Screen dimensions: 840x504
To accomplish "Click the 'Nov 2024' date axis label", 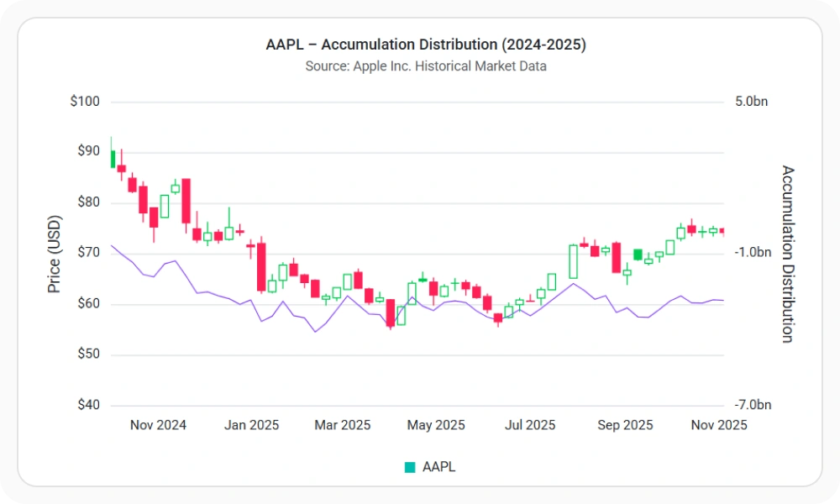I will [158, 425].
